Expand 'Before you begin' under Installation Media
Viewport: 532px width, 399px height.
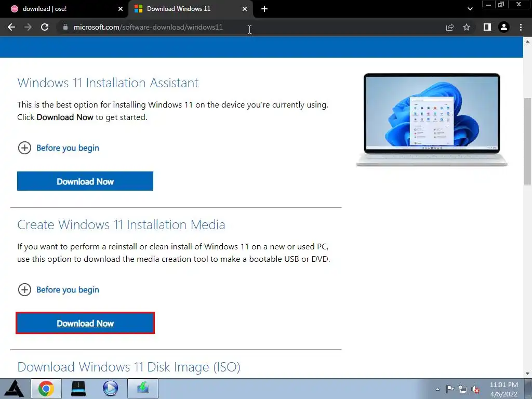58,290
